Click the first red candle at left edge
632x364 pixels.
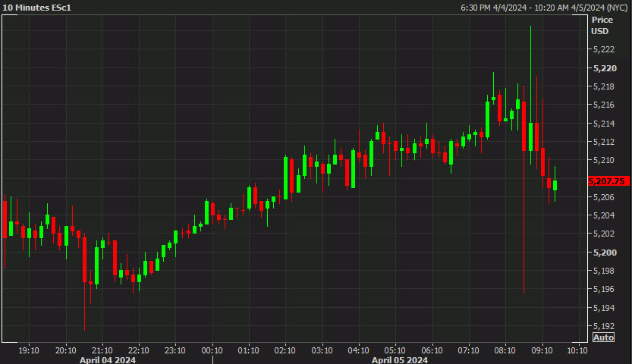click(5, 218)
